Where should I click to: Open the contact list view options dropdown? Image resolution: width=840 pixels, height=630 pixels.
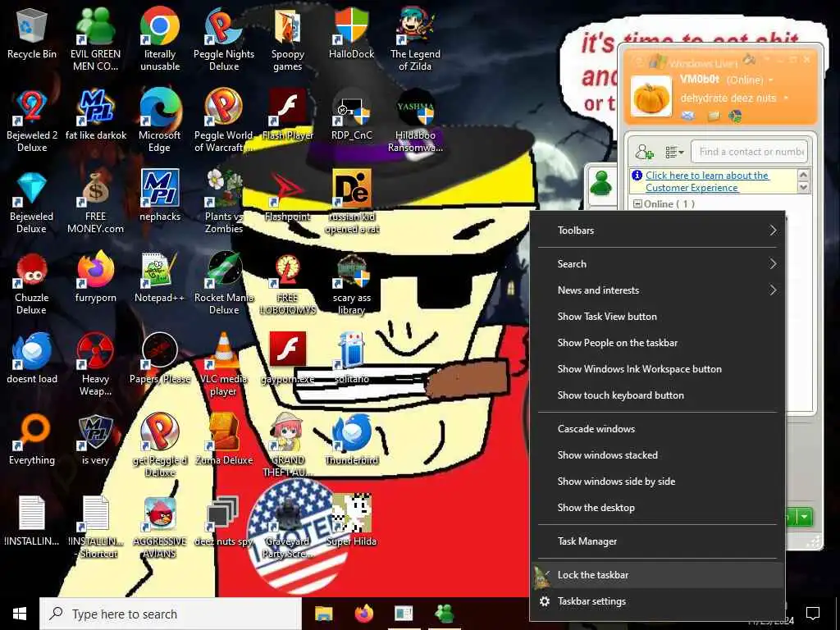(x=674, y=153)
